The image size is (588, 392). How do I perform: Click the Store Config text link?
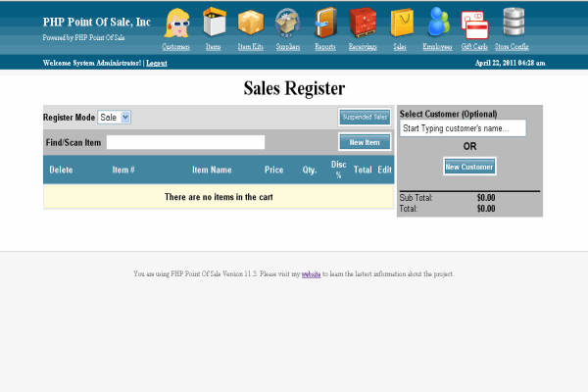512,46
